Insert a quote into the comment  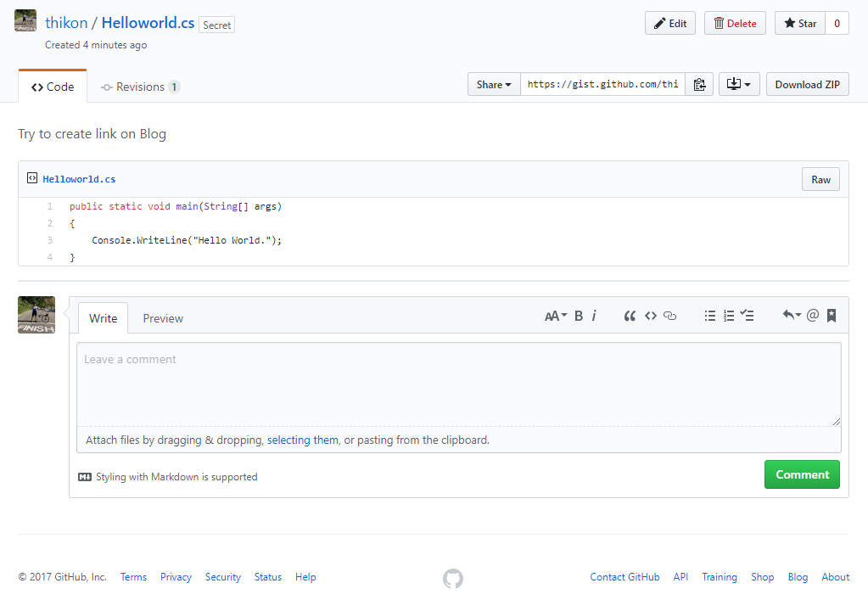(630, 315)
